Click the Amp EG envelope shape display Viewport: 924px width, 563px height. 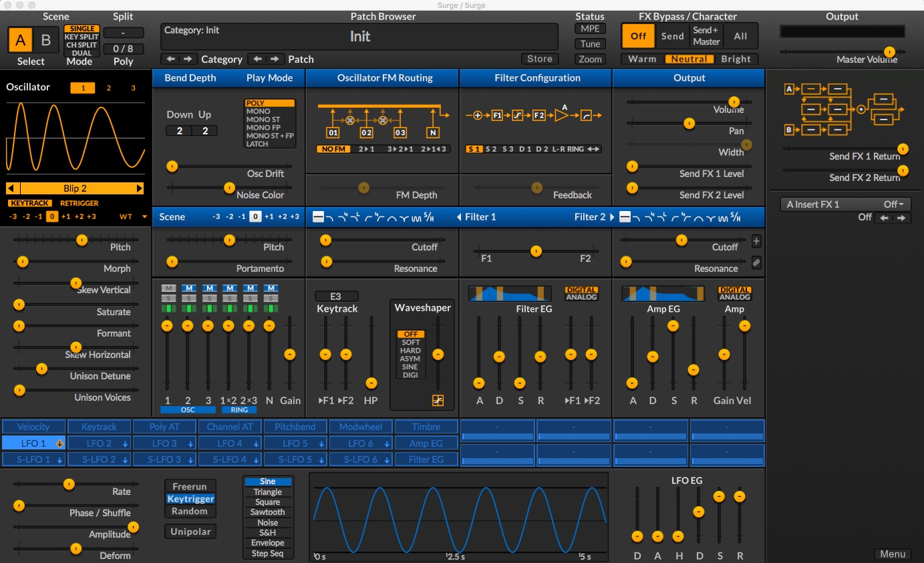[x=663, y=293]
